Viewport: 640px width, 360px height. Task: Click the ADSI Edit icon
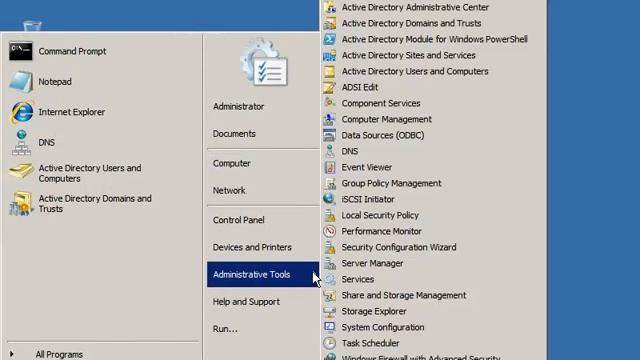(329, 87)
